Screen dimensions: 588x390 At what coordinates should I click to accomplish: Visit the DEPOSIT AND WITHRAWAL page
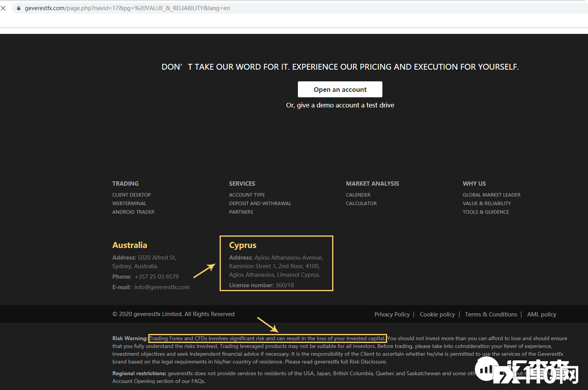(260, 203)
